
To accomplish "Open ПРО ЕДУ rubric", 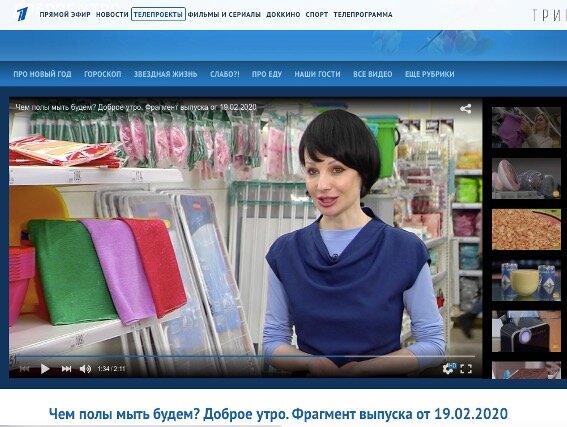I will click(267, 74).
